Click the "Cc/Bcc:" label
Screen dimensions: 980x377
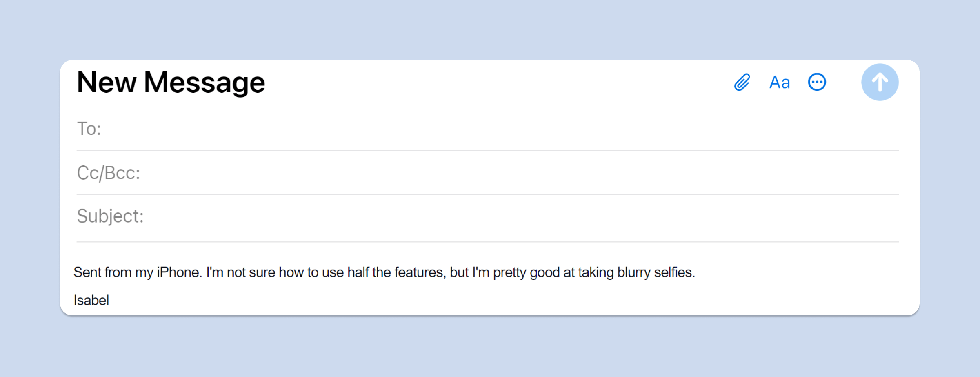(109, 173)
